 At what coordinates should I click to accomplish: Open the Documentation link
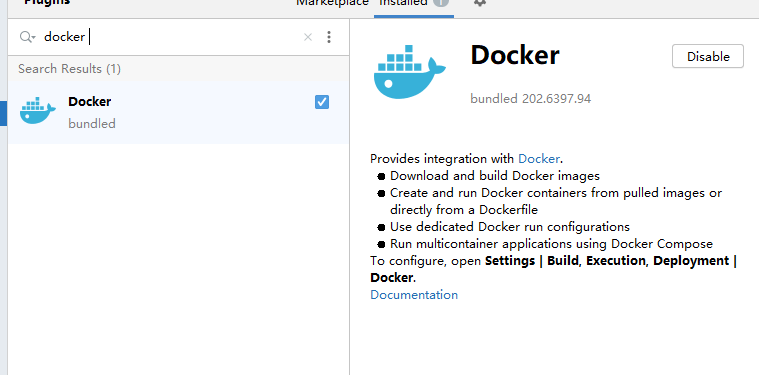414,295
